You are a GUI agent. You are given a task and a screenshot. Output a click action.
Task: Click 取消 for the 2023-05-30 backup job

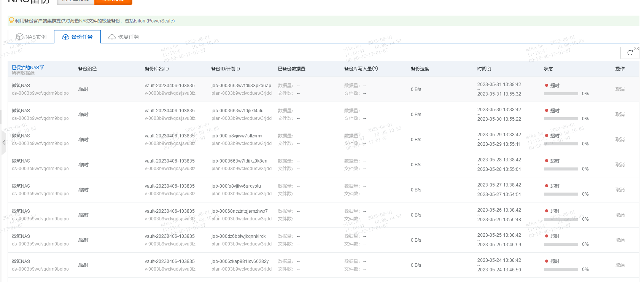[x=620, y=115]
